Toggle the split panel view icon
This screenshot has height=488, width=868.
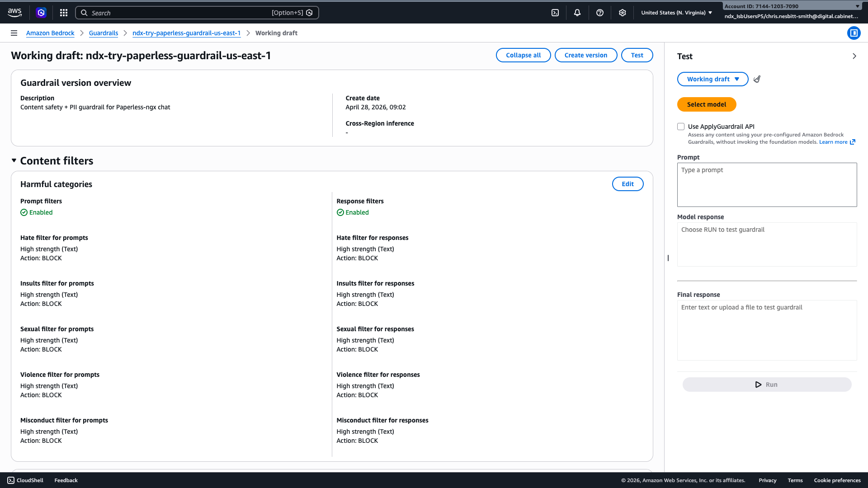(854, 33)
